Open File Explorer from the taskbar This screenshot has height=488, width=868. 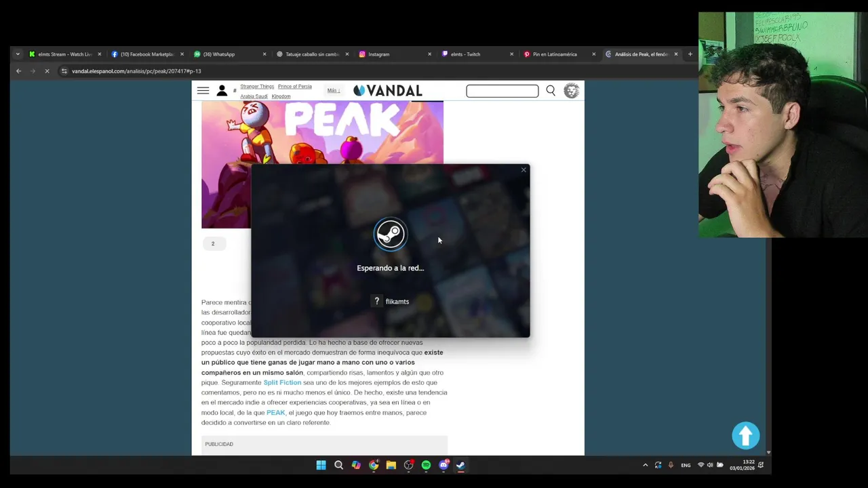click(391, 465)
